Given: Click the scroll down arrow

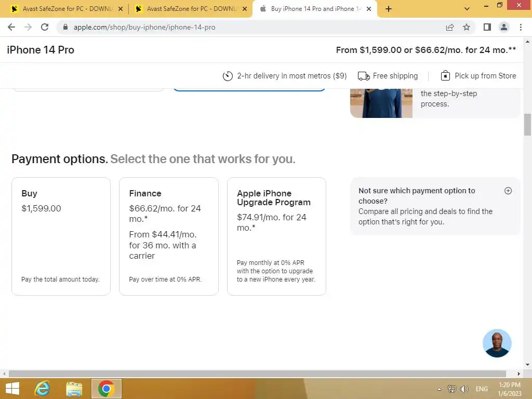Looking at the screenshot, I should [x=527, y=365].
